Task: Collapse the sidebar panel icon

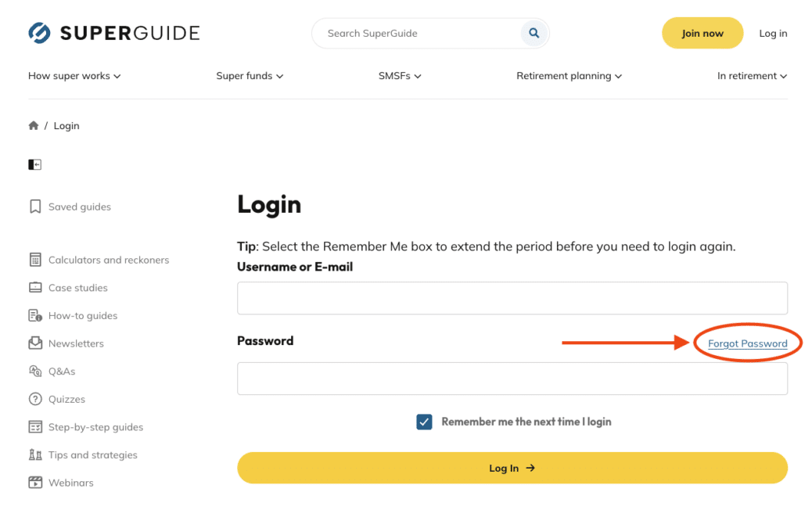Action: tap(34, 164)
